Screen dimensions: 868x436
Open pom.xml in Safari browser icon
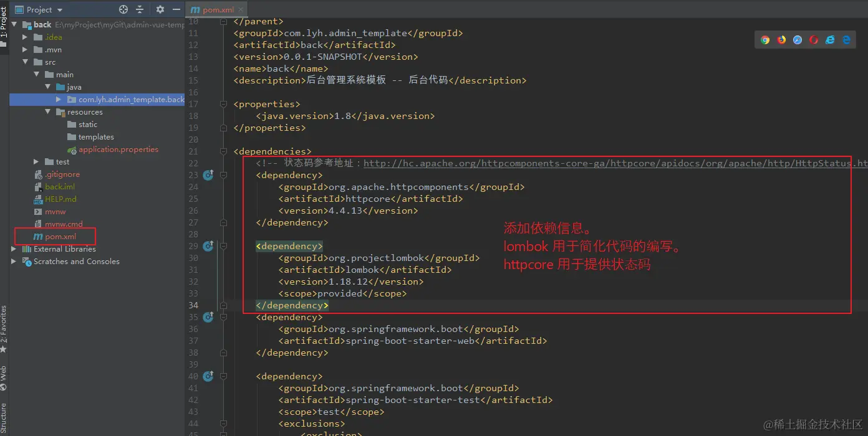click(x=798, y=40)
